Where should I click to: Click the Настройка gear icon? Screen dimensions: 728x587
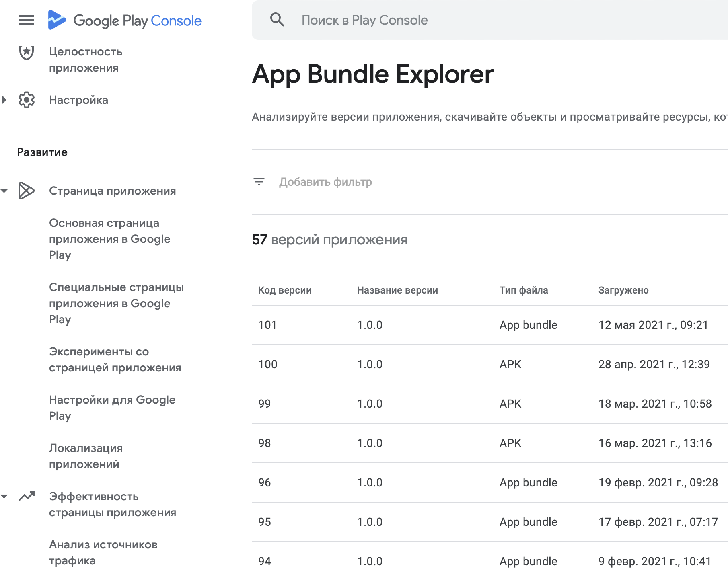(x=27, y=100)
